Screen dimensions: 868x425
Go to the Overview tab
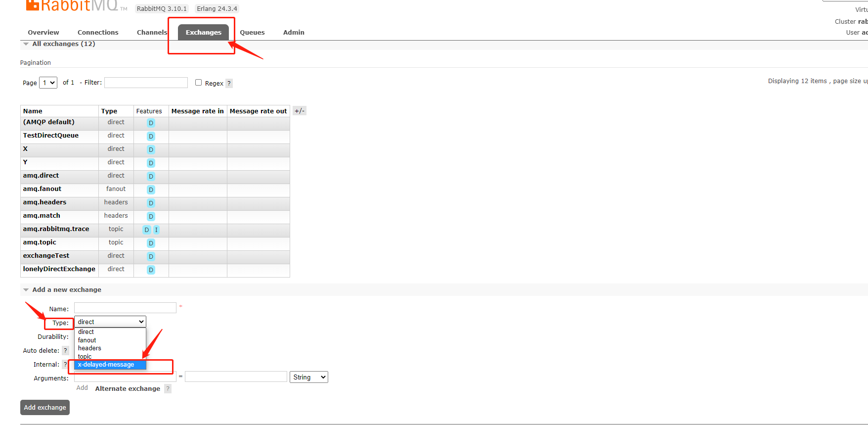[x=43, y=33]
